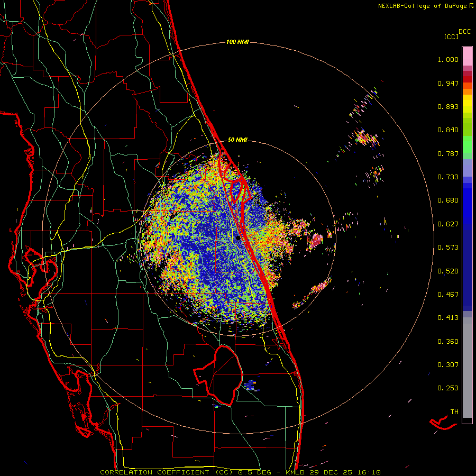
Task: Click the 29 DEC 25 date in the caption
Action: click(331, 472)
